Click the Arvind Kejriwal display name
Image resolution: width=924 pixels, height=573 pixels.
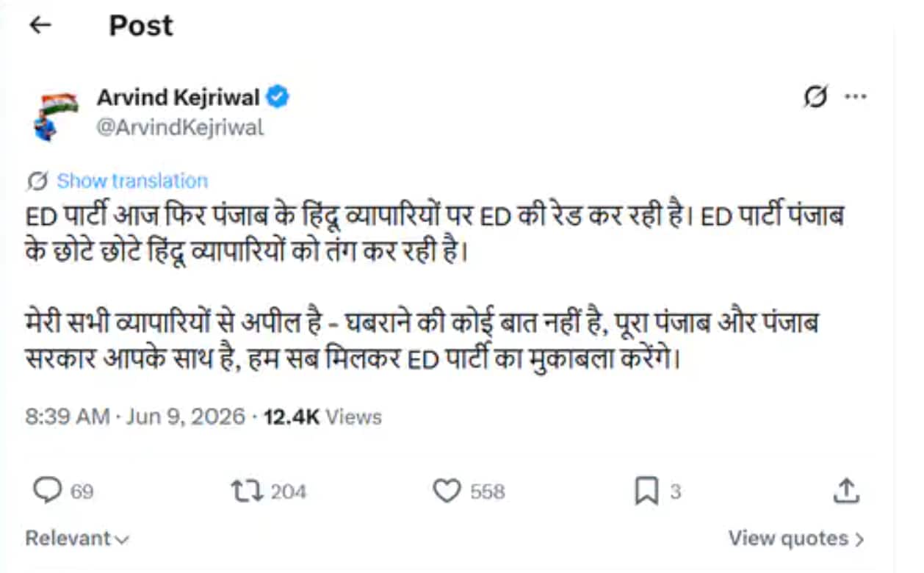pos(178,97)
